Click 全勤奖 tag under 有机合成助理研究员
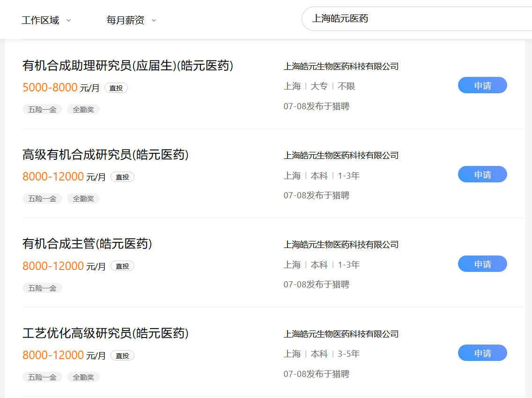Viewport: 532px width, 398px height. (x=83, y=109)
